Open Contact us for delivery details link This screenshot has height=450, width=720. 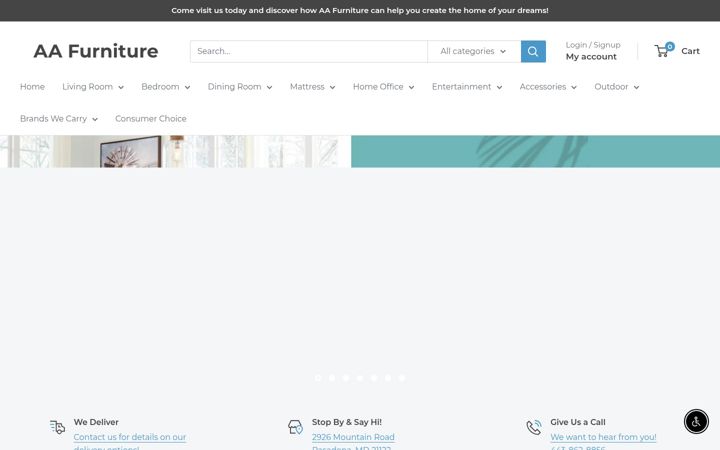point(129,441)
